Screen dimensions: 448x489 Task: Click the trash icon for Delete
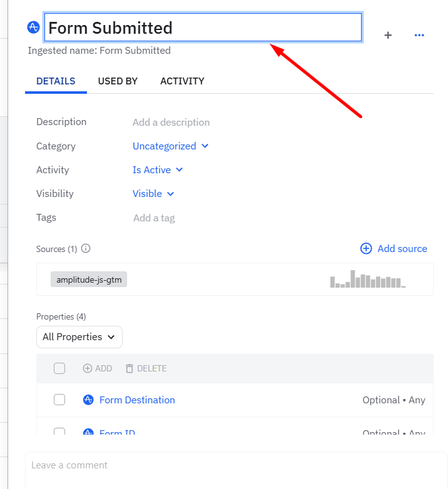click(x=130, y=368)
